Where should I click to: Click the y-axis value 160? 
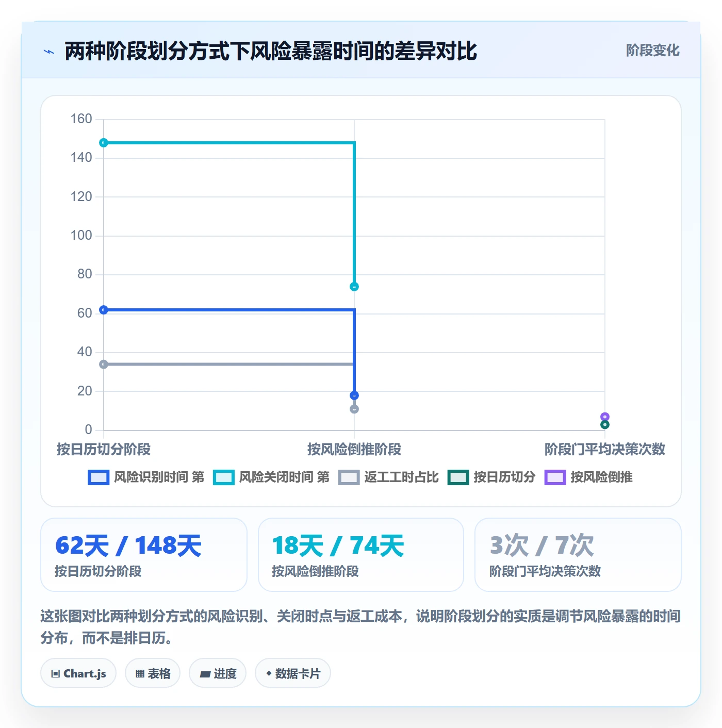(x=81, y=119)
